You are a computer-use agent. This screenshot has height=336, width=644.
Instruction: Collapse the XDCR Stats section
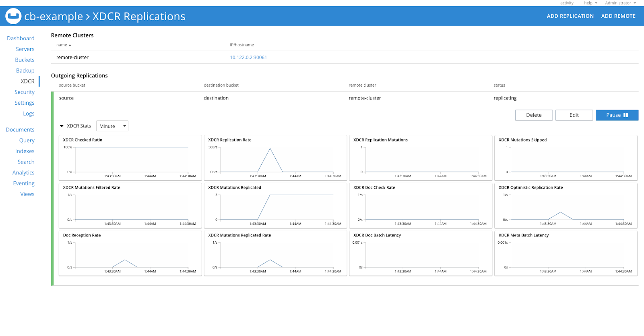click(x=62, y=126)
